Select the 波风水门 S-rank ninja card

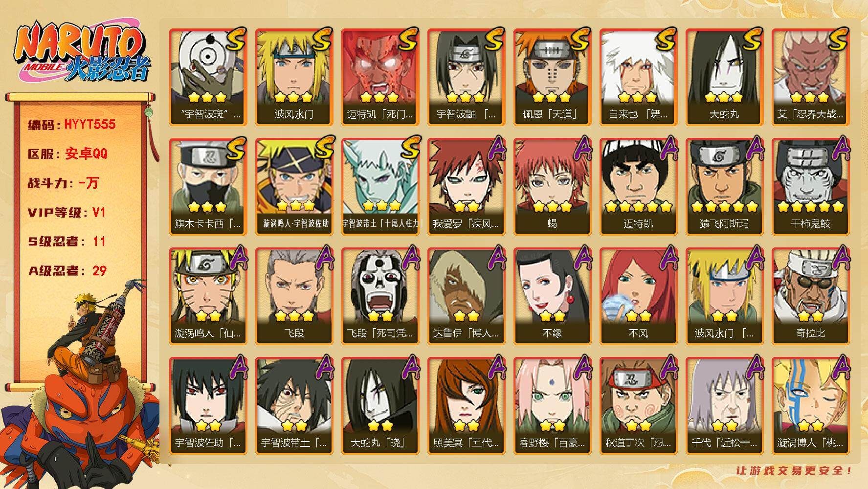[294, 77]
